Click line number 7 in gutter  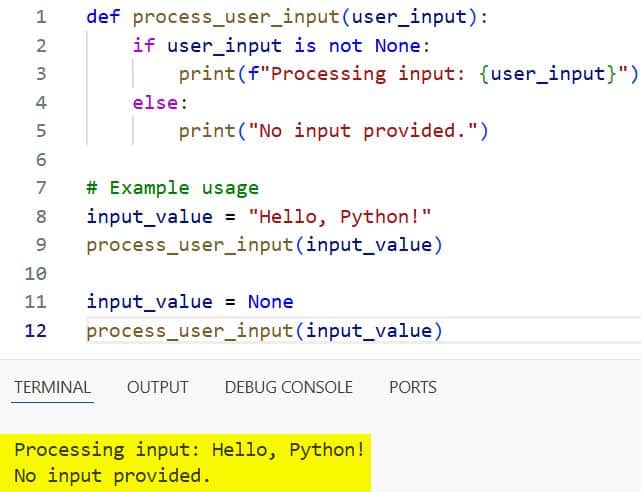[41, 188]
